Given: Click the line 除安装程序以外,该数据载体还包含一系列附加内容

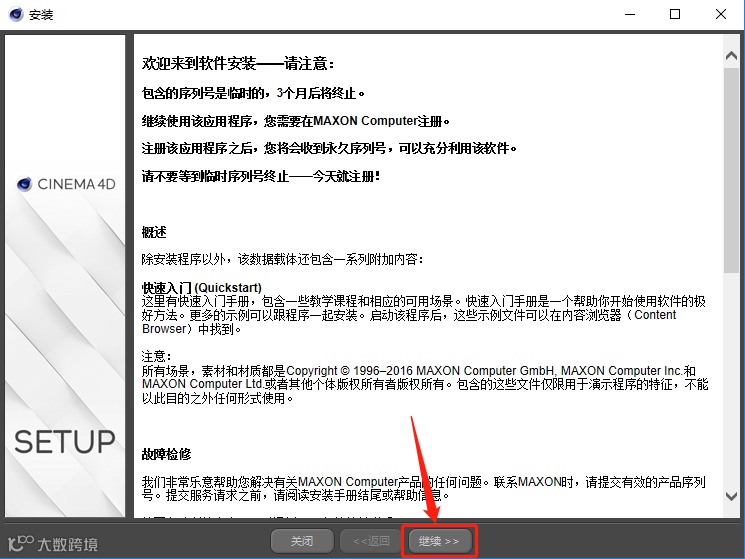Looking at the screenshot, I should (x=282, y=259).
